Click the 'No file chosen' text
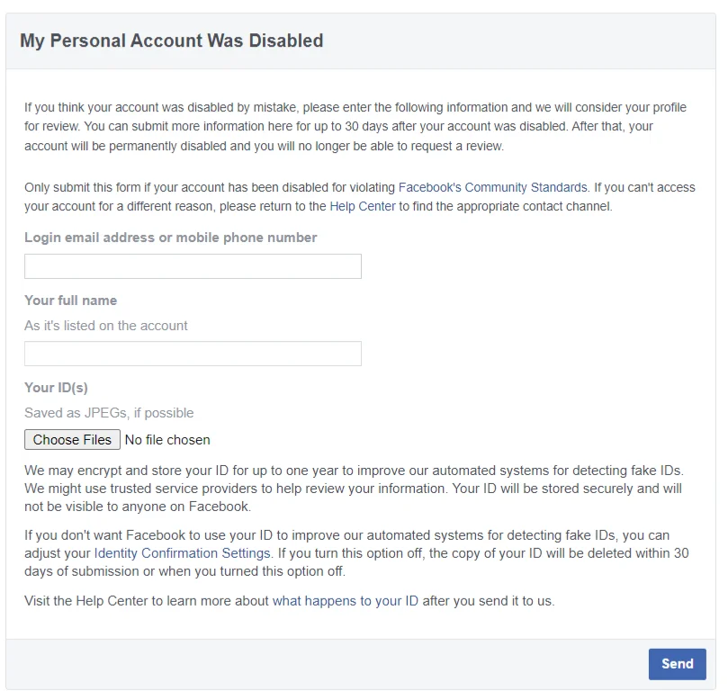The image size is (728, 700). click(x=167, y=440)
